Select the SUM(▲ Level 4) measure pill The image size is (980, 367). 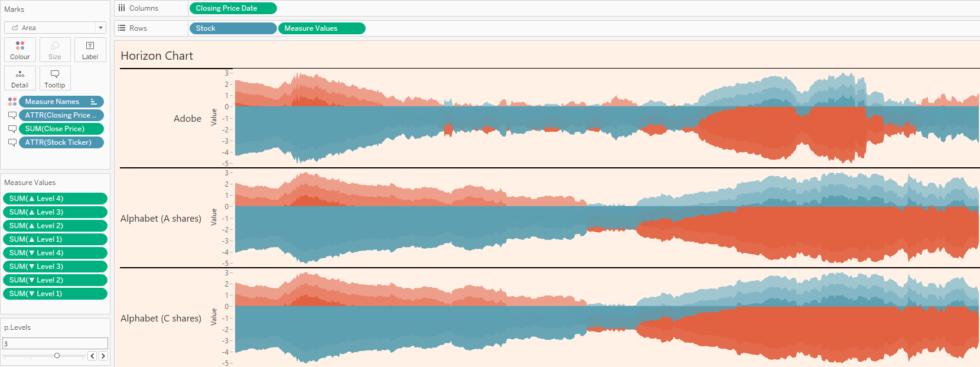click(55, 199)
